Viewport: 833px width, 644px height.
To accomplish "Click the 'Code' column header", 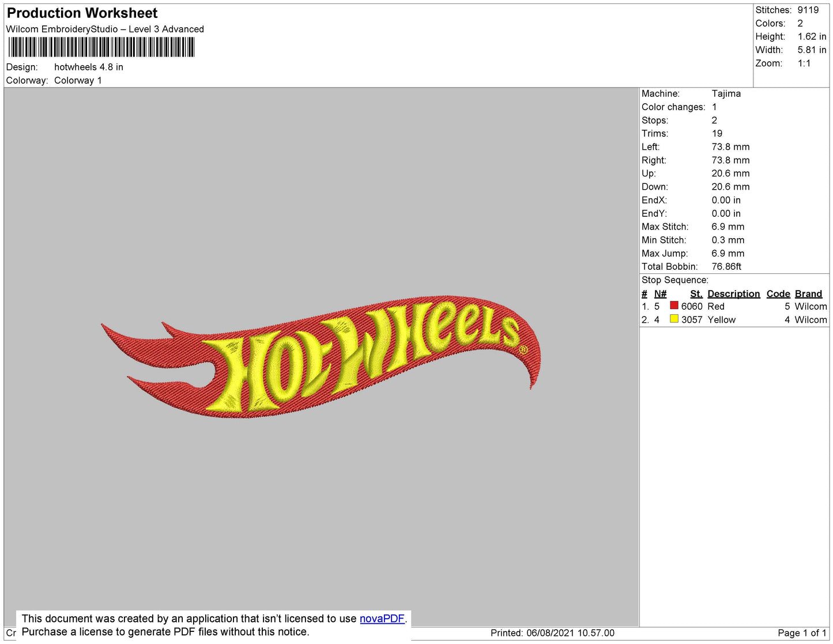I will (778, 293).
